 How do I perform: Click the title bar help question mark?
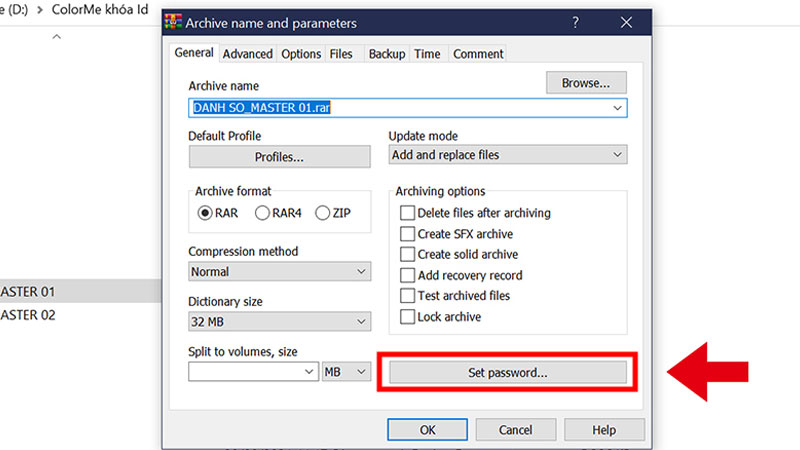pos(575,22)
